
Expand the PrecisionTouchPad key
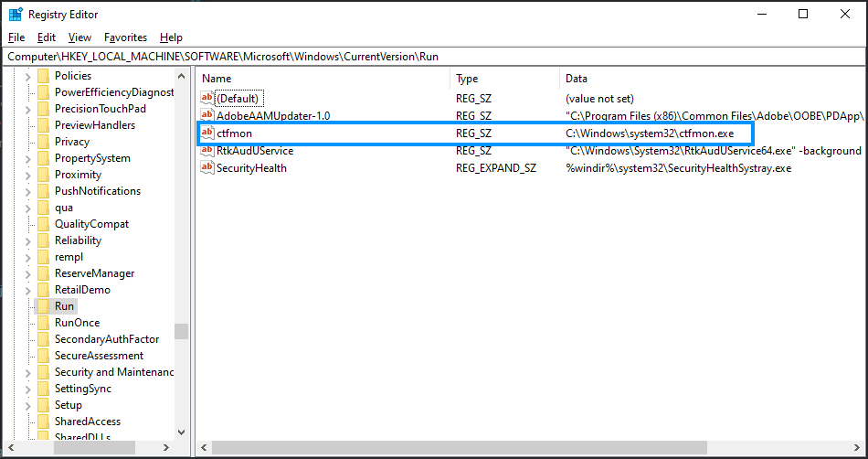(x=27, y=109)
